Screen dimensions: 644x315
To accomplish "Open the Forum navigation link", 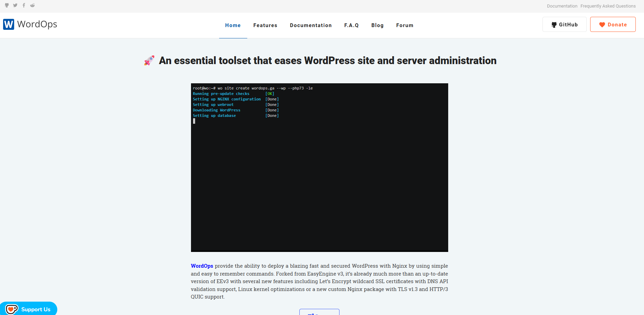I will coord(405,25).
